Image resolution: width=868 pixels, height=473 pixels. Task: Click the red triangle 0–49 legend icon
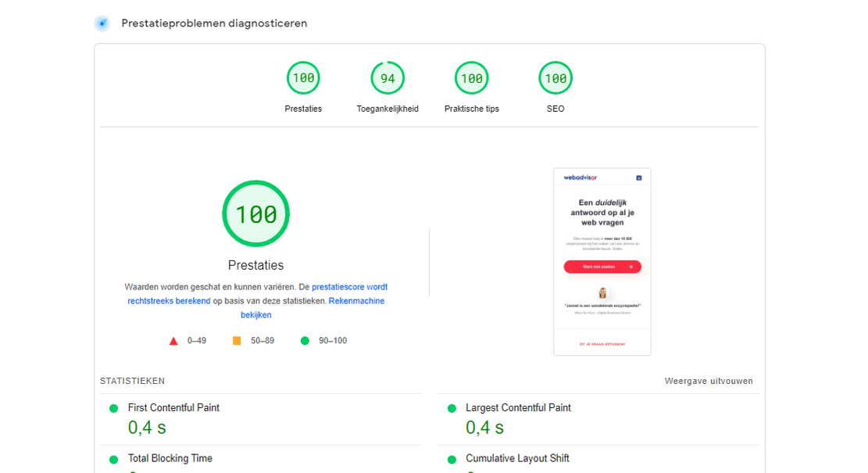click(x=173, y=340)
